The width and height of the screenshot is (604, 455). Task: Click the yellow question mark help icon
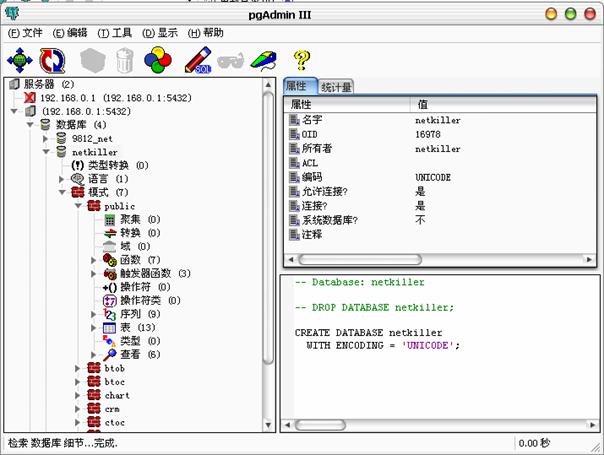coord(302,60)
